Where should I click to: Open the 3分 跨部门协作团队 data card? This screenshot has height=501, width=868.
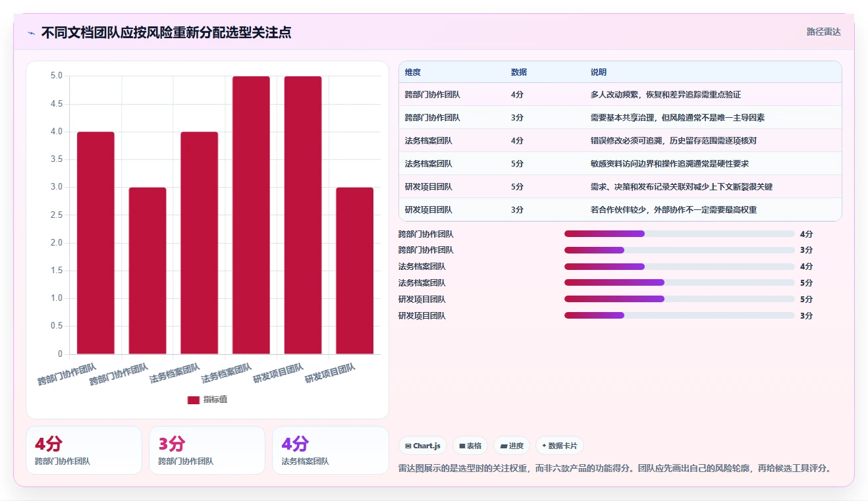pos(207,450)
